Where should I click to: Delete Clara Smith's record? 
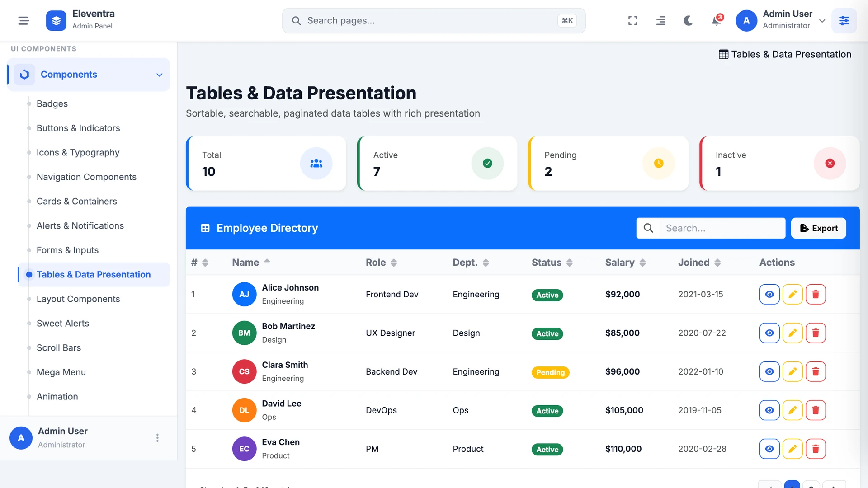816,371
